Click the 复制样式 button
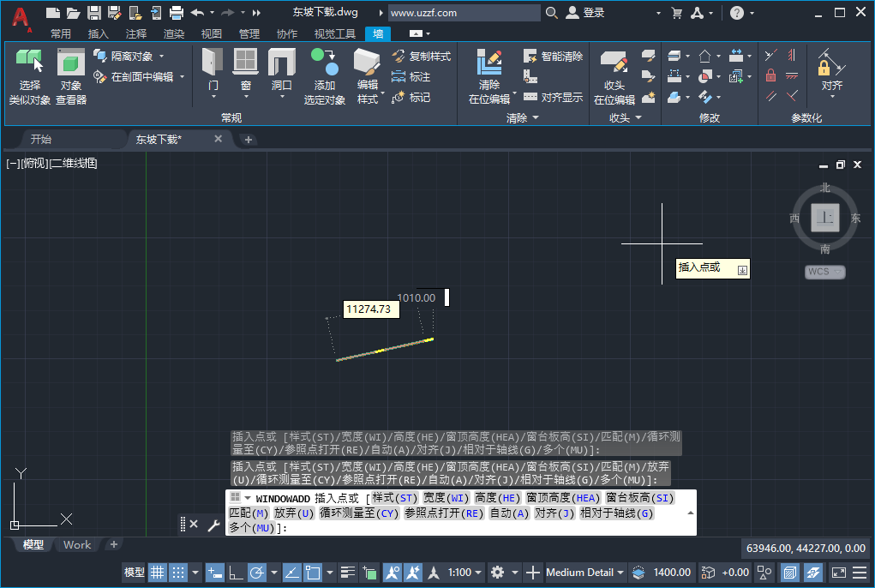This screenshot has width=875, height=588. (x=422, y=56)
